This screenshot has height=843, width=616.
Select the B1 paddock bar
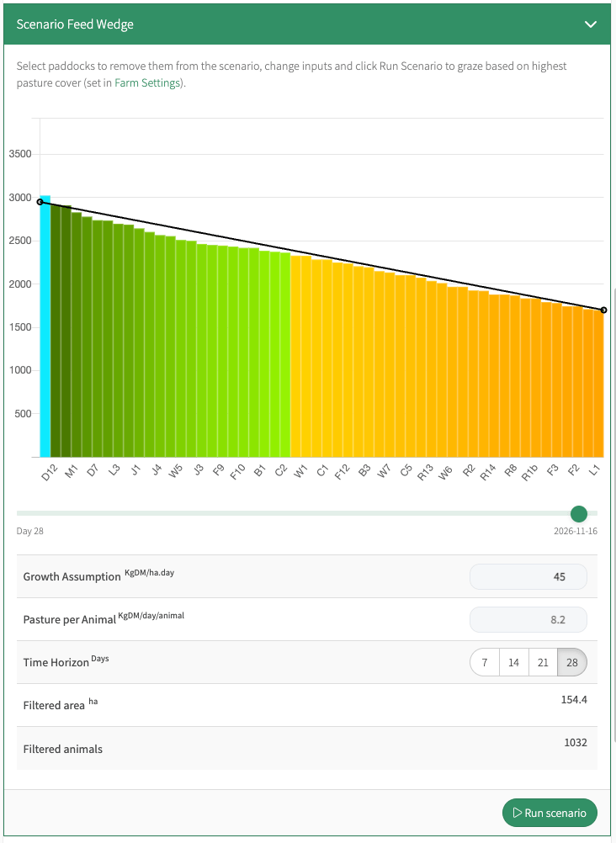pyautogui.click(x=254, y=353)
